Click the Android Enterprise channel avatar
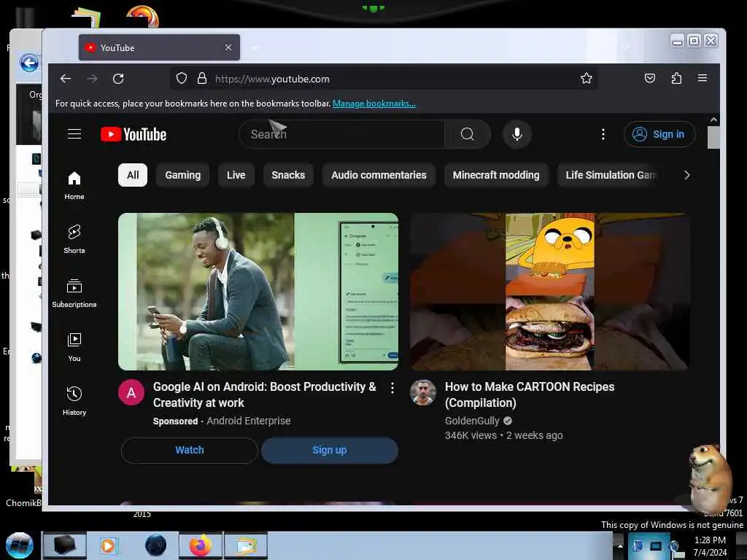Viewport: 747px width, 560px height. pyautogui.click(x=131, y=392)
